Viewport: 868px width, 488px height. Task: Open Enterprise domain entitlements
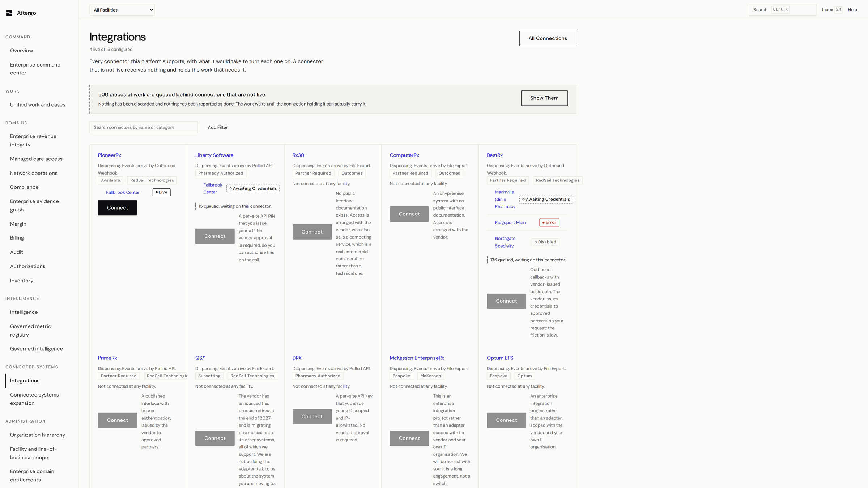(32, 476)
